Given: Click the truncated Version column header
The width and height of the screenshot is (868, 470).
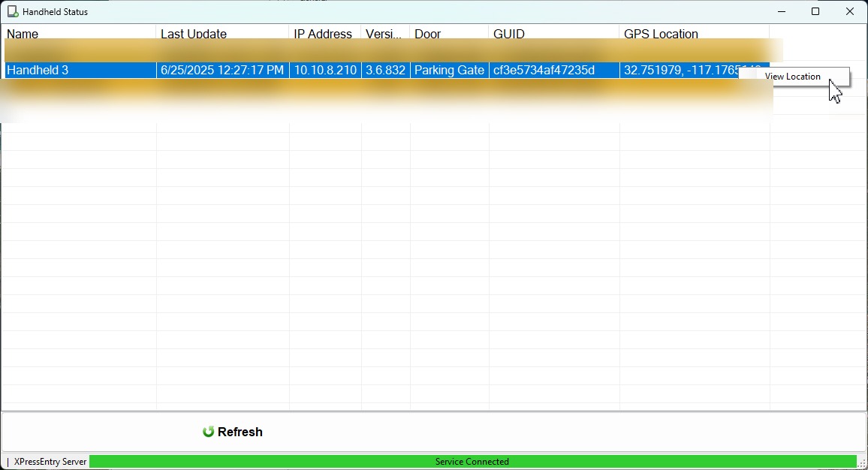Looking at the screenshot, I should (384, 34).
